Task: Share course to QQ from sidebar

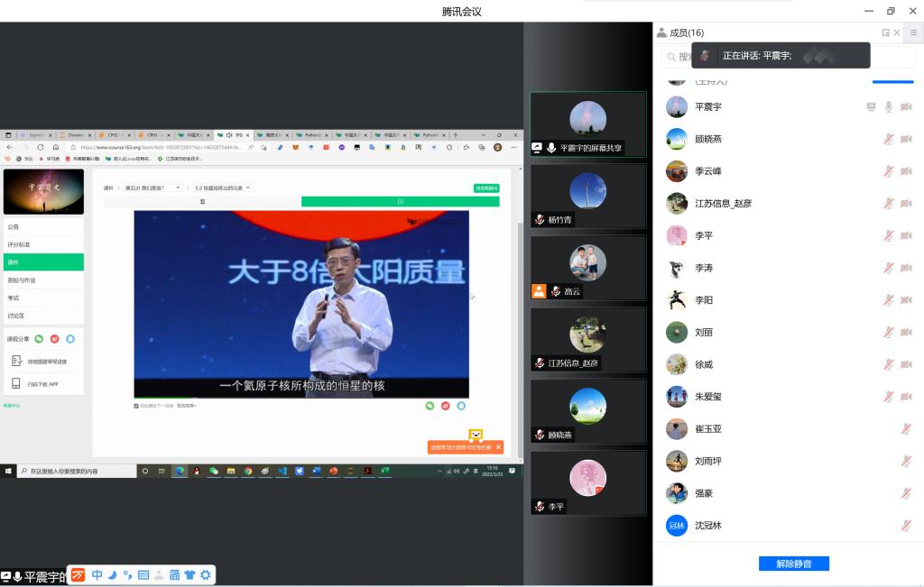Action: pyautogui.click(x=70, y=338)
